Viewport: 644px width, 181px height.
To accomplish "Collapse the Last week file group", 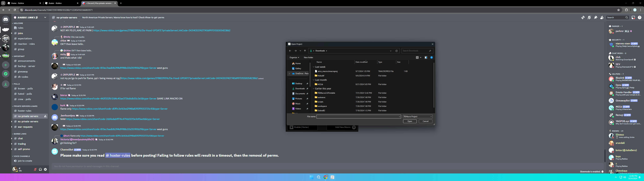I will (314, 67).
